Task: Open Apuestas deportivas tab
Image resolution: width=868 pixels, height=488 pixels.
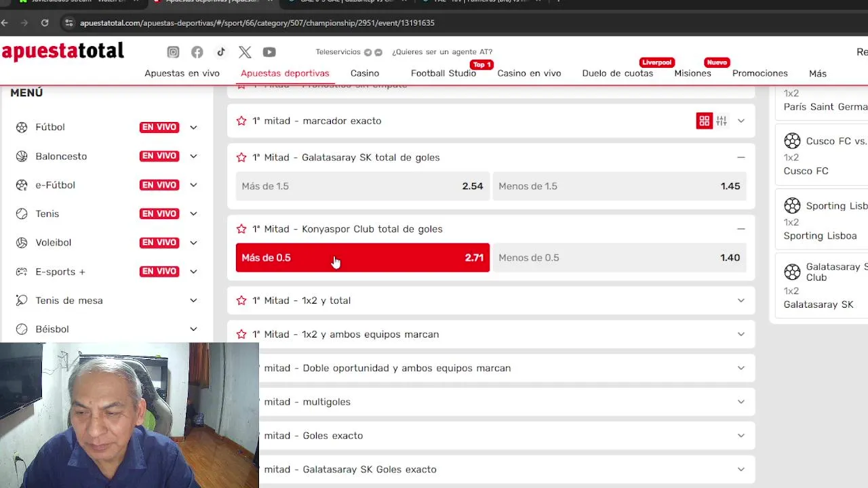Action: 285,73
